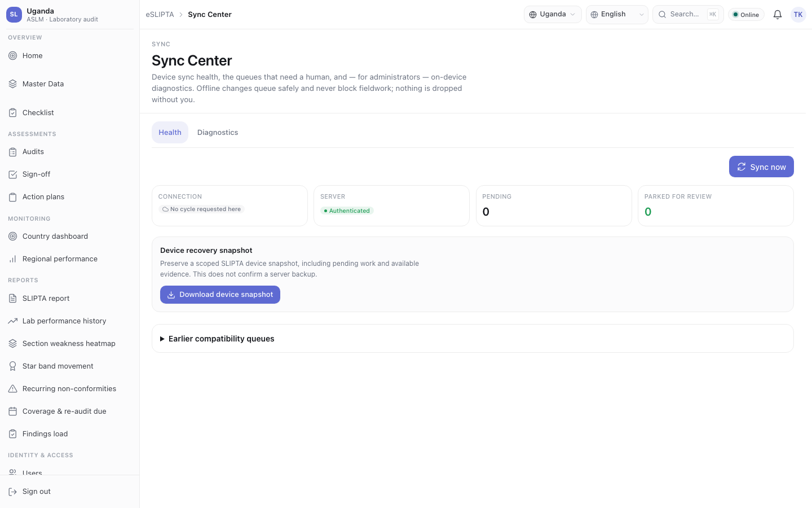Focus the Search input field
Screen dimensions: 812x508
[688, 15]
